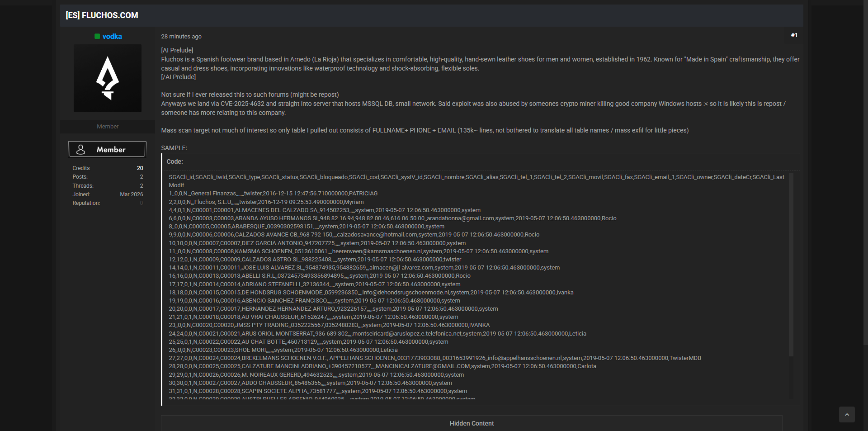The width and height of the screenshot is (868, 431).
Task: Click the Credits value 20
Action: [x=140, y=168]
